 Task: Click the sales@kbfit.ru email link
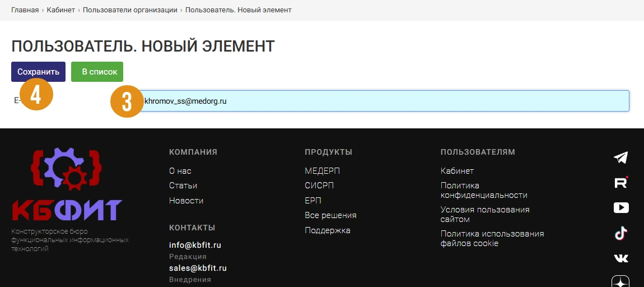(x=198, y=268)
